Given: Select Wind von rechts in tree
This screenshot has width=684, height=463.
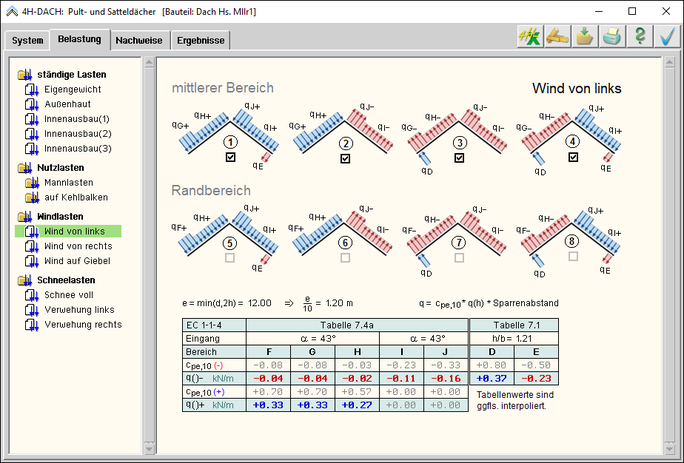Looking at the screenshot, I should click(78, 246).
